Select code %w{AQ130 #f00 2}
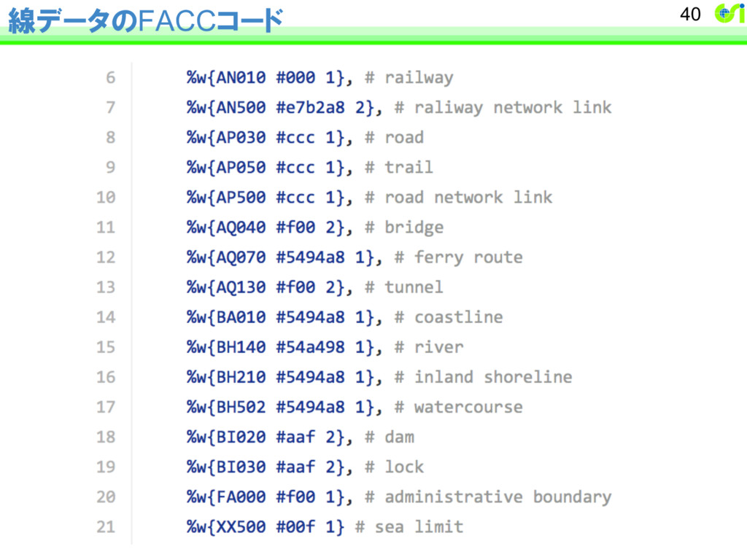747x560 pixels. click(266, 287)
